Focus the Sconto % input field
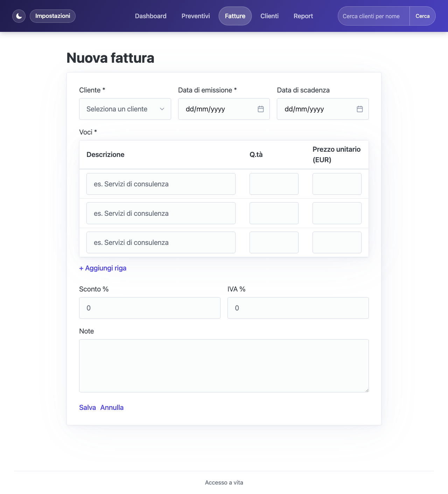The height and width of the screenshot is (494, 448). click(x=150, y=308)
